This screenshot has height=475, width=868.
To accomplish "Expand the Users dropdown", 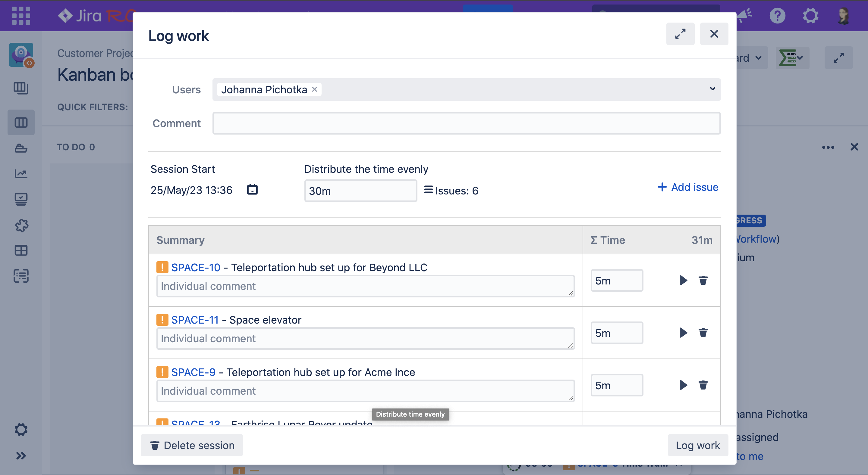I will pyautogui.click(x=712, y=89).
